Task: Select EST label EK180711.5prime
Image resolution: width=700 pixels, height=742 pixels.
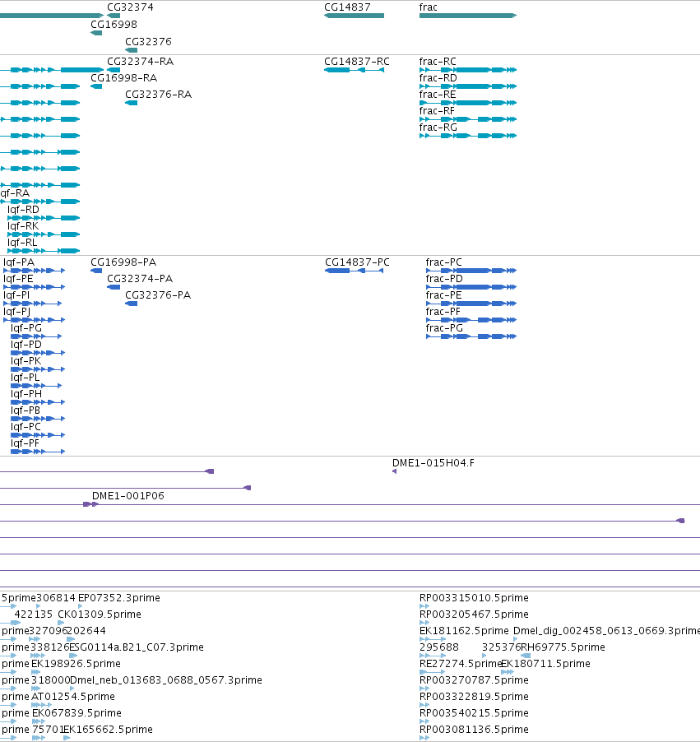Action: tap(545, 664)
